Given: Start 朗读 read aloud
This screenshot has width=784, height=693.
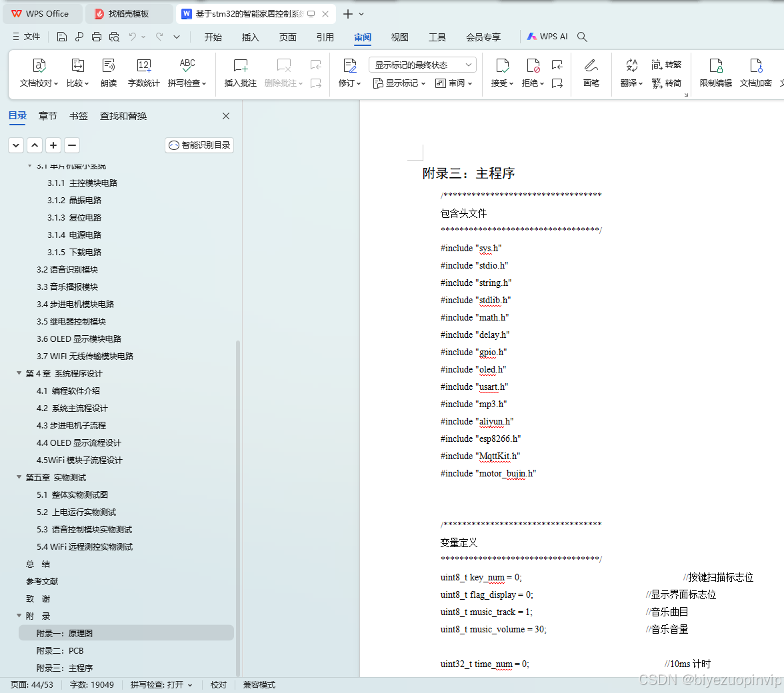Looking at the screenshot, I should click(109, 73).
